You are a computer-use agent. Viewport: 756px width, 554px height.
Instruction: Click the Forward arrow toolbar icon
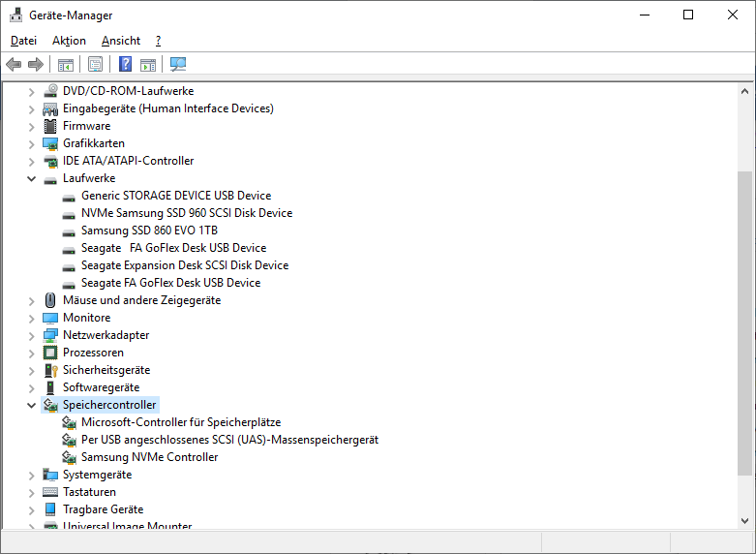click(x=36, y=64)
